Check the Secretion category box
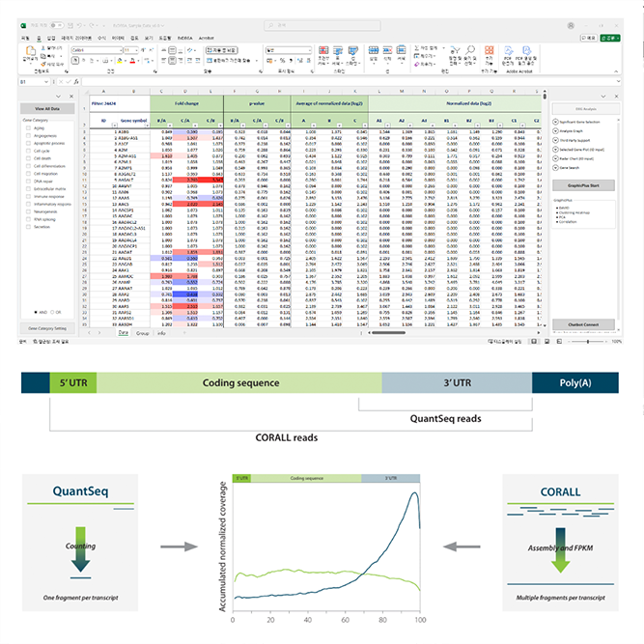The height and width of the screenshot is (644, 644). pyautogui.click(x=28, y=227)
